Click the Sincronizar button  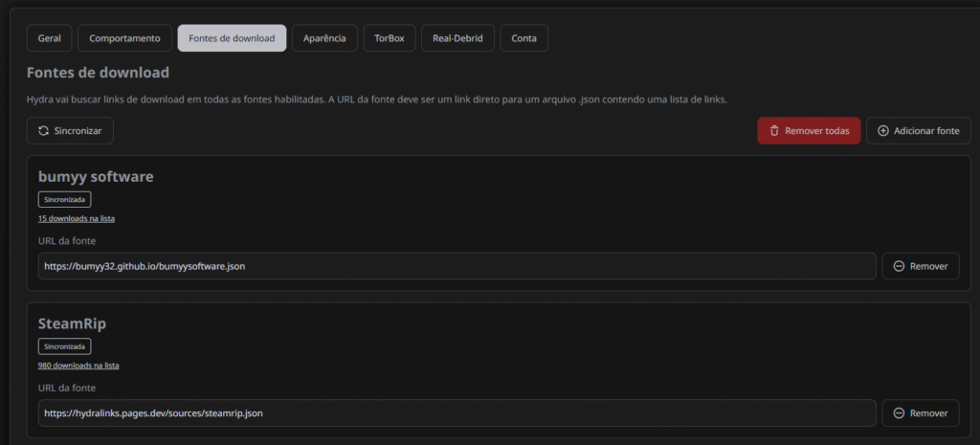coord(70,130)
